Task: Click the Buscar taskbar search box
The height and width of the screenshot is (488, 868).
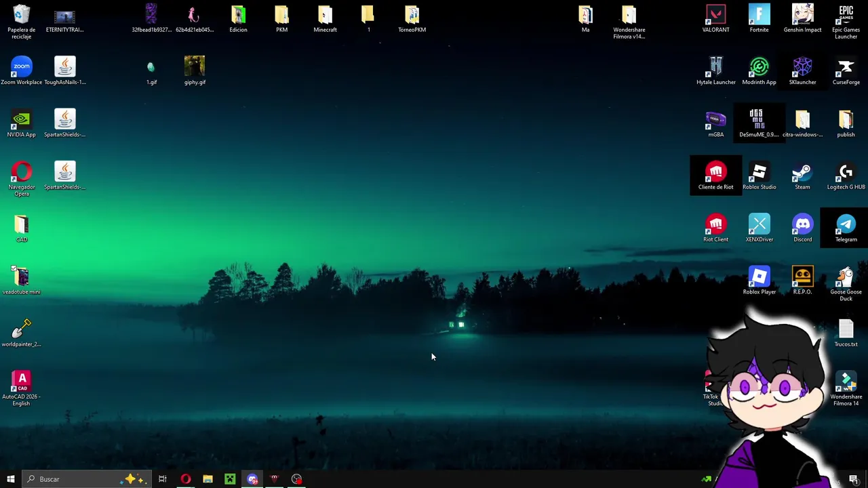Action: click(x=86, y=479)
